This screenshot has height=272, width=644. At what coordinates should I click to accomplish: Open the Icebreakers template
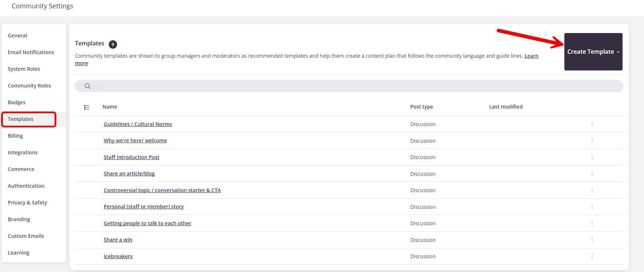[118, 256]
